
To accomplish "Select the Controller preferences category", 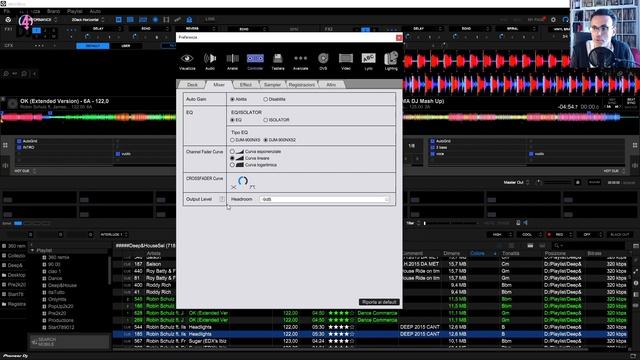I will (x=255, y=61).
